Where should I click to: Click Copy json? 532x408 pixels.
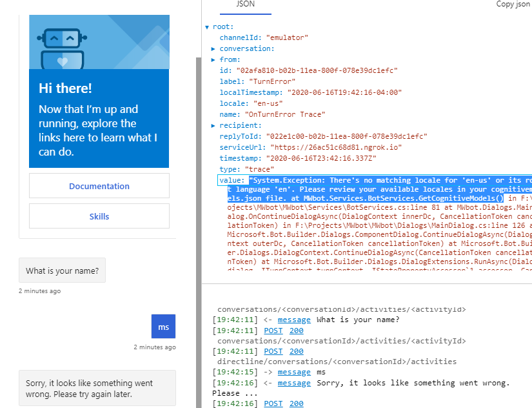[513, 4]
